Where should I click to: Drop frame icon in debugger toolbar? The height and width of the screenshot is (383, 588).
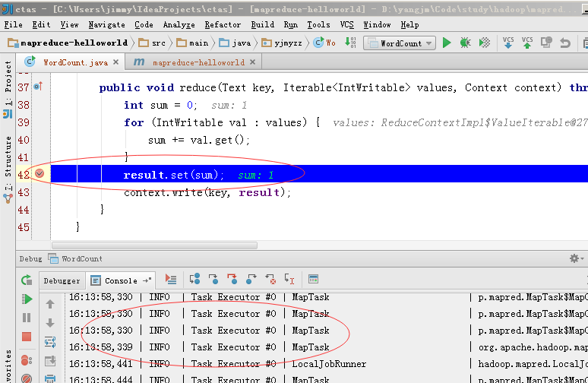click(270, 279)
